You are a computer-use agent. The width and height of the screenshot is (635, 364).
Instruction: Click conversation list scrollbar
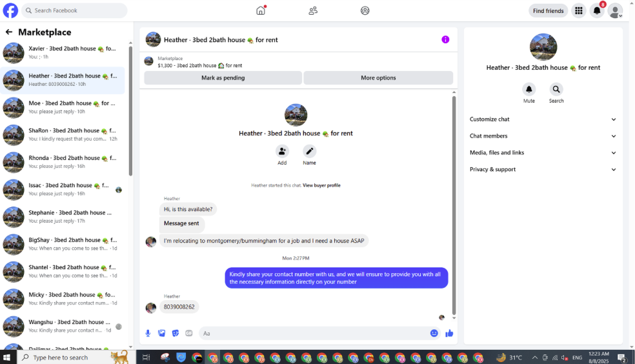(x=130, y=111)
